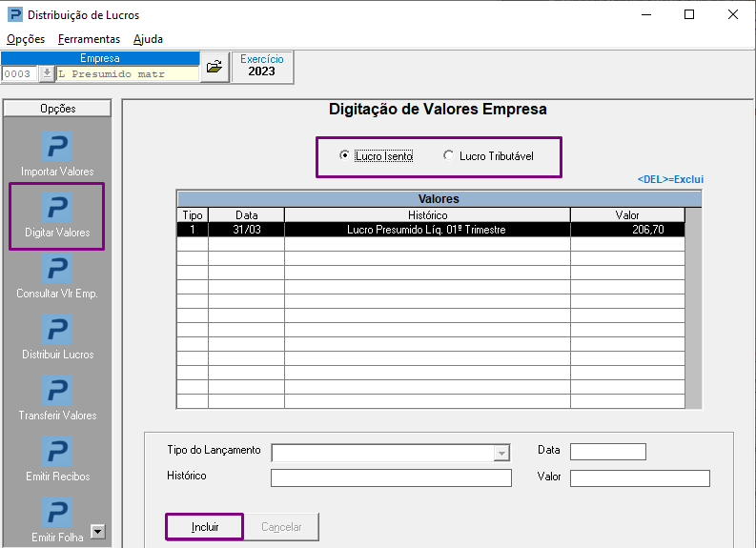The height and width of the screenshot is (548, 756).
Task: Click into the Data input field
Action: [x=608, y=452]
